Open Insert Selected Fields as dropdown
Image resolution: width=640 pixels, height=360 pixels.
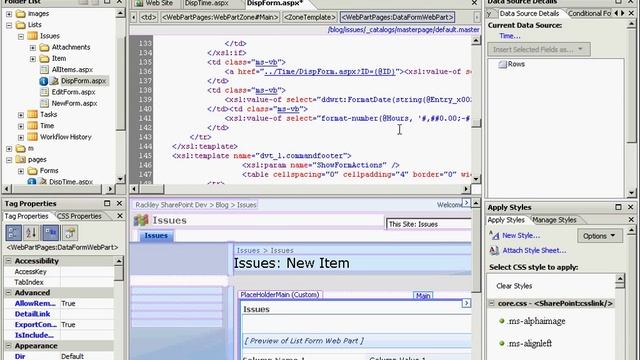click(x=539, y=49)
